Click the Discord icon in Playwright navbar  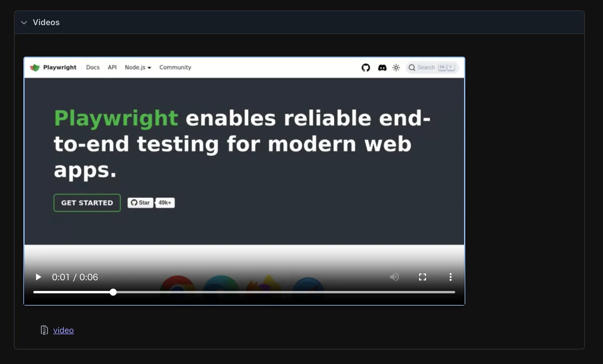[x=382, y=67]
